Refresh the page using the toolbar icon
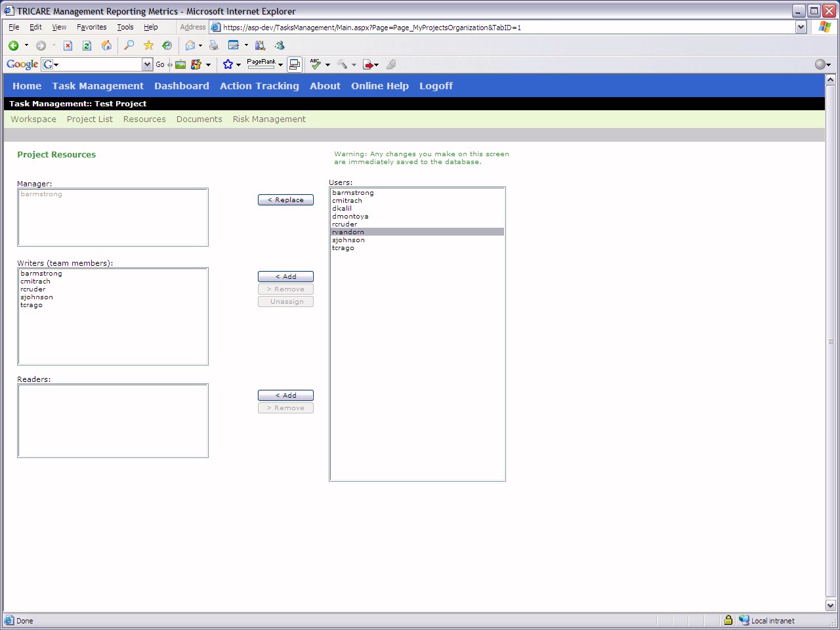 [87, 45]
